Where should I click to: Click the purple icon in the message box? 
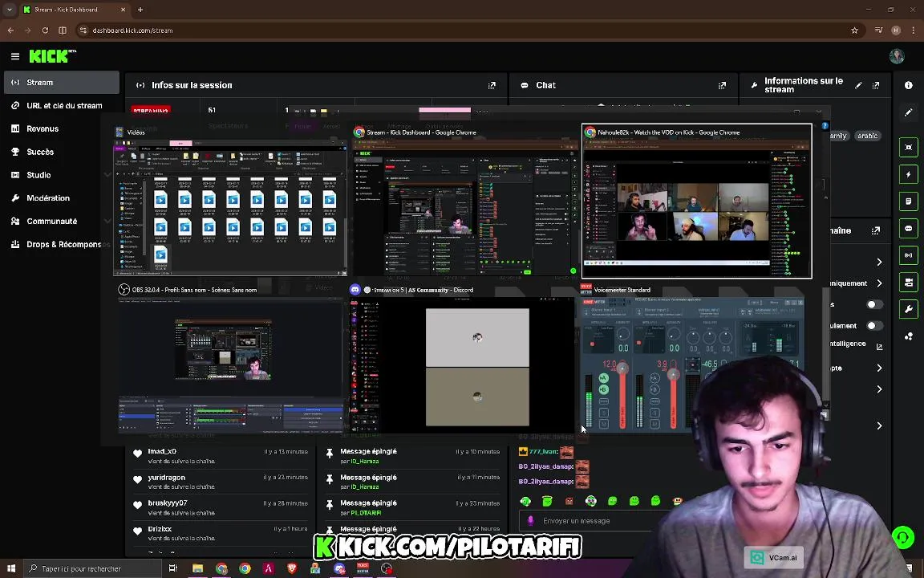(530, 521)
